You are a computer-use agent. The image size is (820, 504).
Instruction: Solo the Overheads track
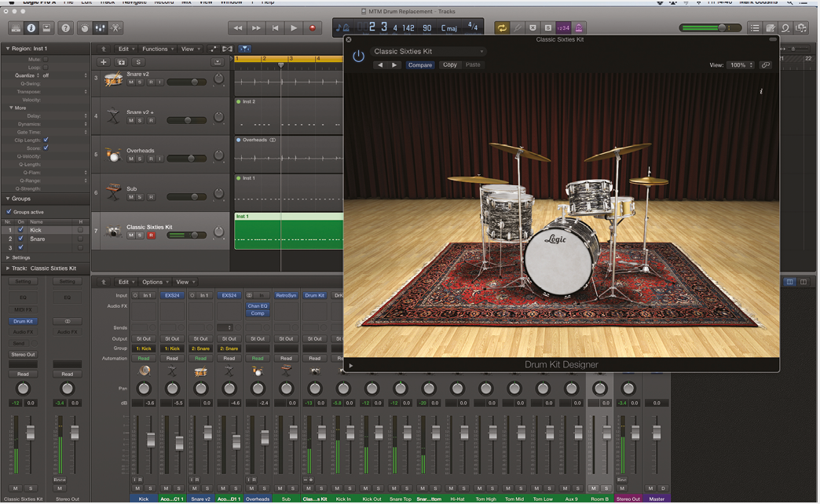(140, 159)
